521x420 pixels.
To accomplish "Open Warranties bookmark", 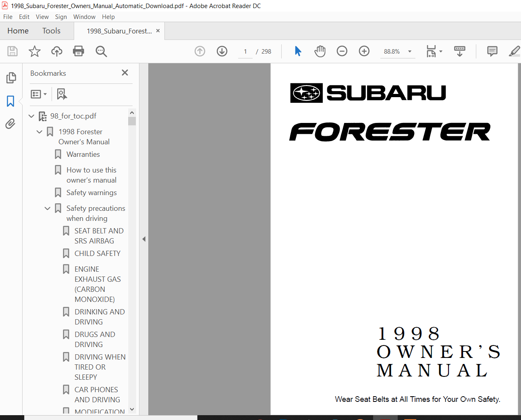I will [x=83, y=154].
